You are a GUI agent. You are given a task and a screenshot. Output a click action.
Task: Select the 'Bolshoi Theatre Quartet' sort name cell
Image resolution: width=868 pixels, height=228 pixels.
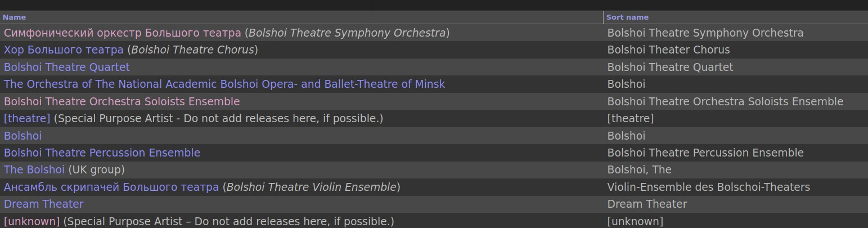coord(670,67)
